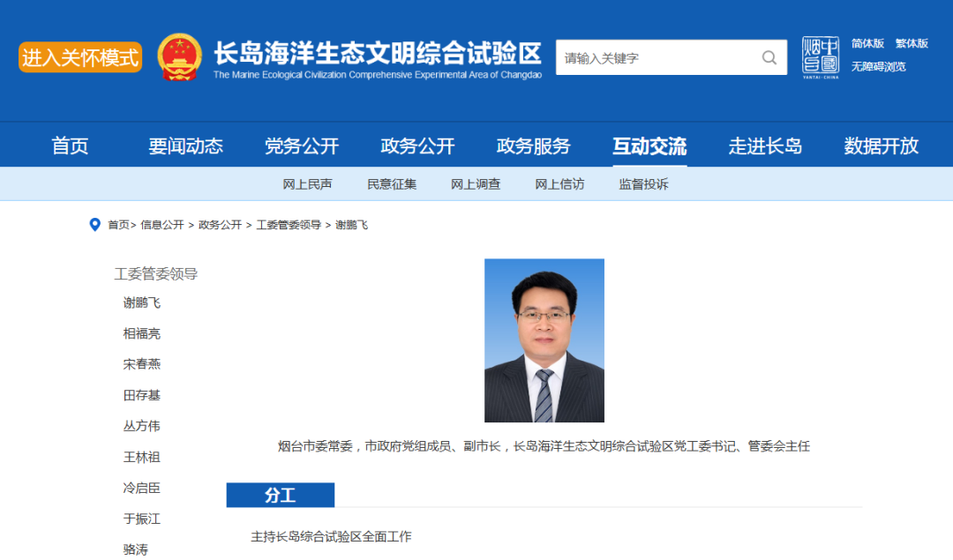Select the 互动交流 nav item

[649, 146]
